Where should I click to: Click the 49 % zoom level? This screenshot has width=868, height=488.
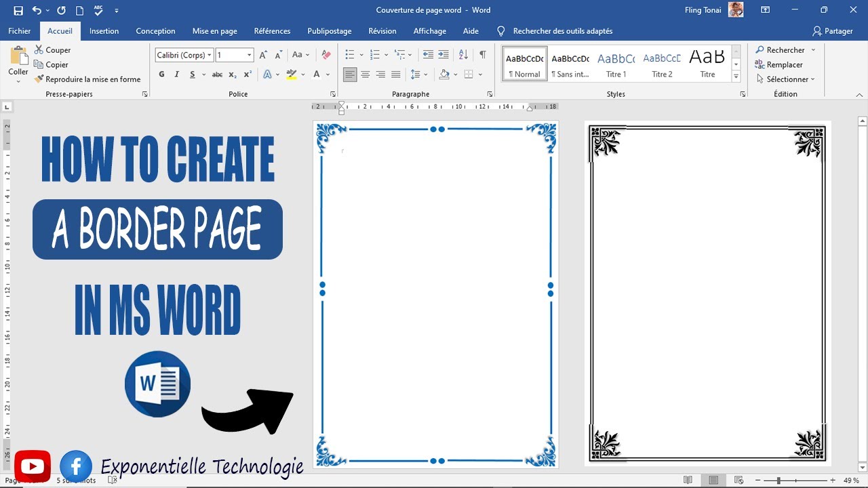(851, 481)
